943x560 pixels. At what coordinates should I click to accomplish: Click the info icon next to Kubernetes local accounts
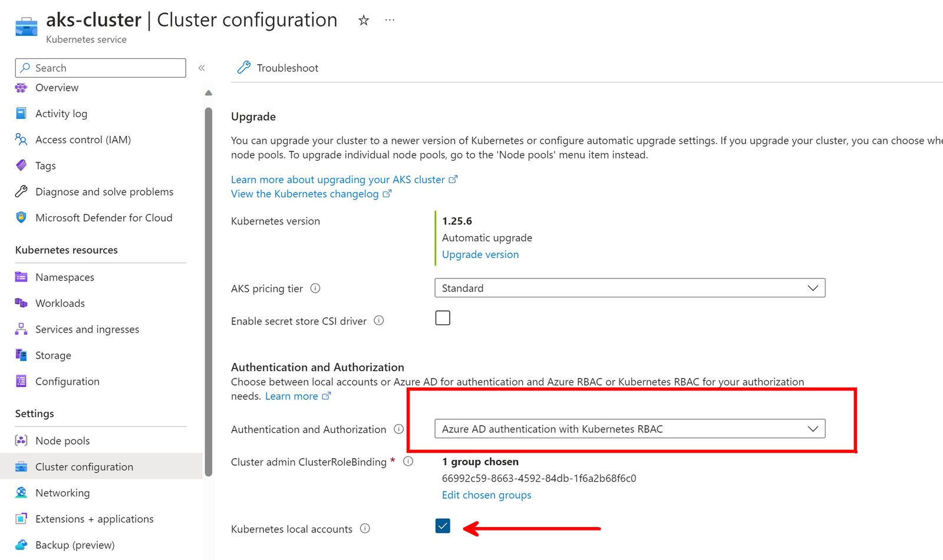click(365, 529)
